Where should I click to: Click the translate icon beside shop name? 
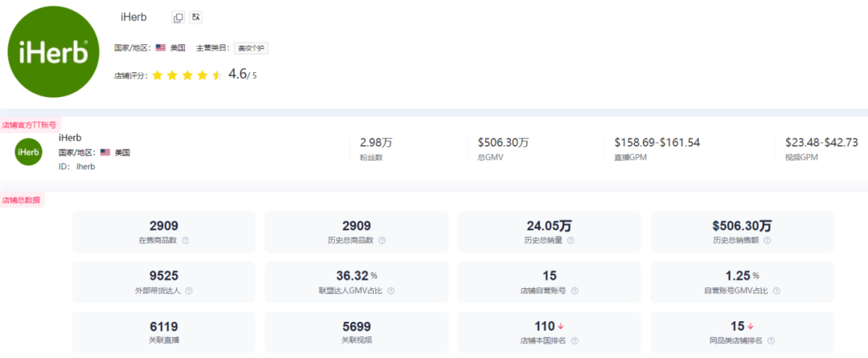[195, 18]
